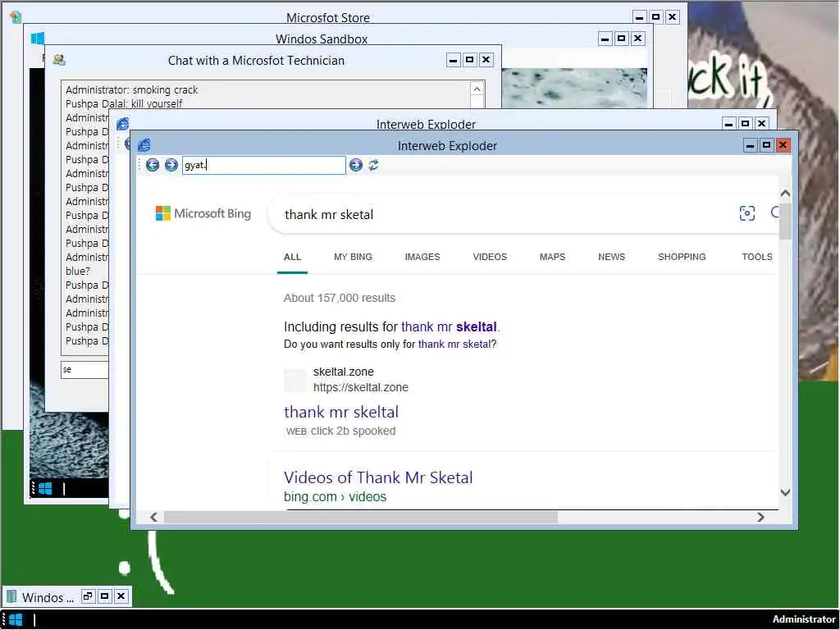Open the 'thank mr skeltal' result title
Image resolution: width=840 pixels, height=630 pixels.
tap(341, 412)
